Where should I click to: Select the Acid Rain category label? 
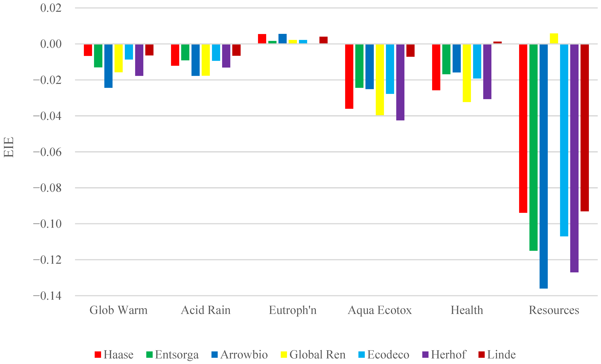click(206, 310)
